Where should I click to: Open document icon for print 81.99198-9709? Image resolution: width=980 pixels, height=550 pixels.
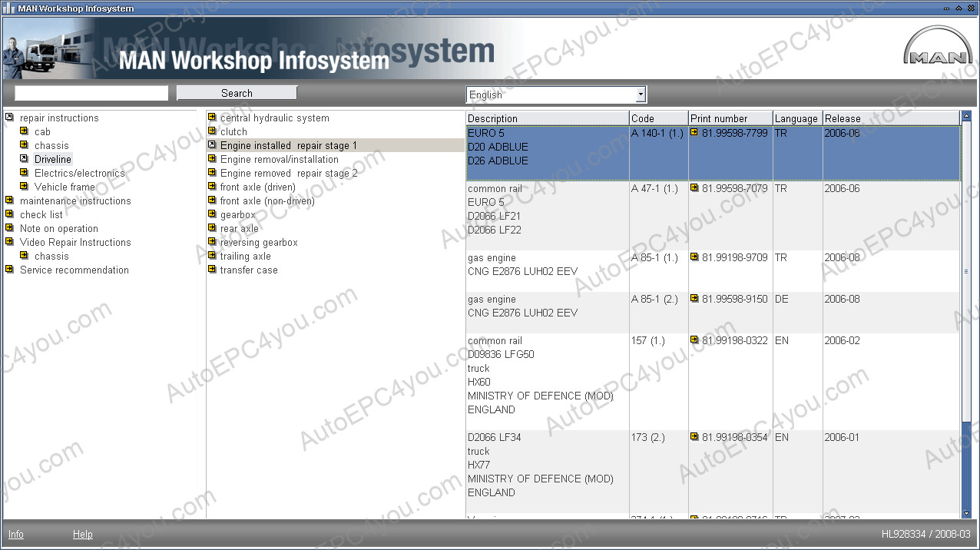coord(694,257)
